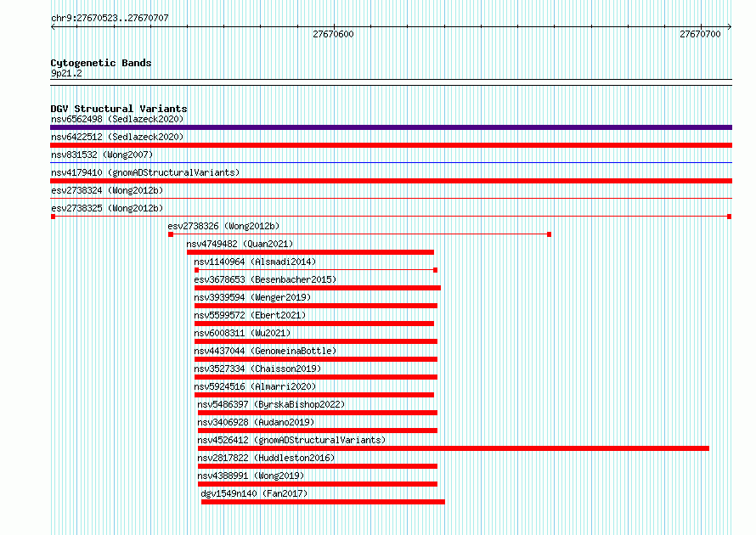Select nsv4749482 (Quan2021) variant label
This screenshot has width=756, height=535.
[240, 244]
